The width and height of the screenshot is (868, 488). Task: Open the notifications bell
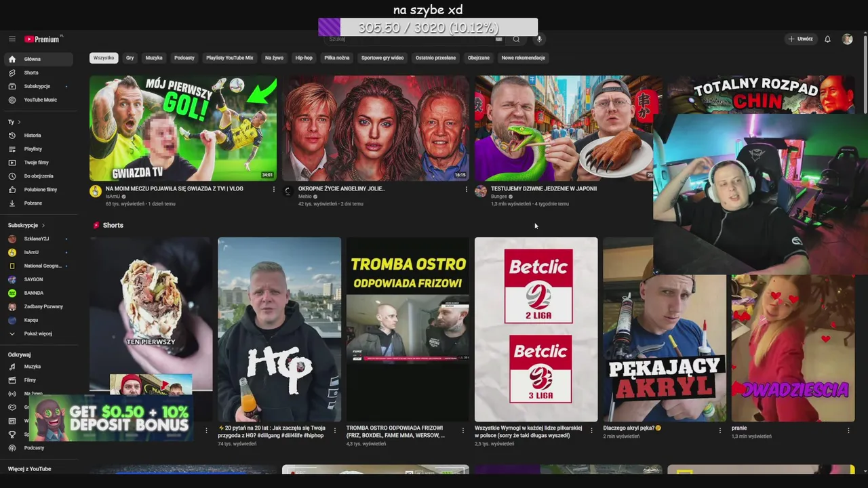[x=827, y=39]
